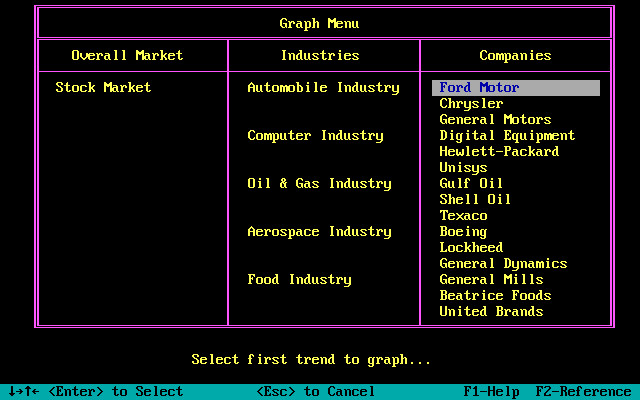Select Digital Equipment company
640x400 pixels.
click(x=507, y=136)
